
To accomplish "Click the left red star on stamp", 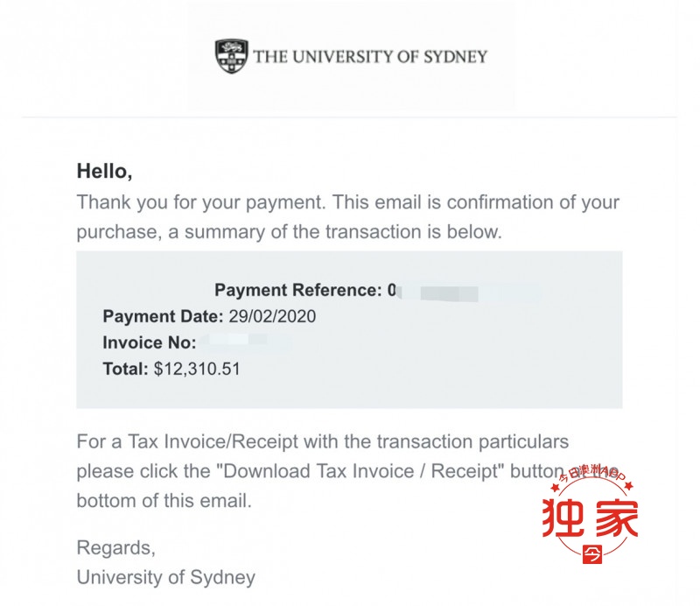I will [x=556, y=488].
